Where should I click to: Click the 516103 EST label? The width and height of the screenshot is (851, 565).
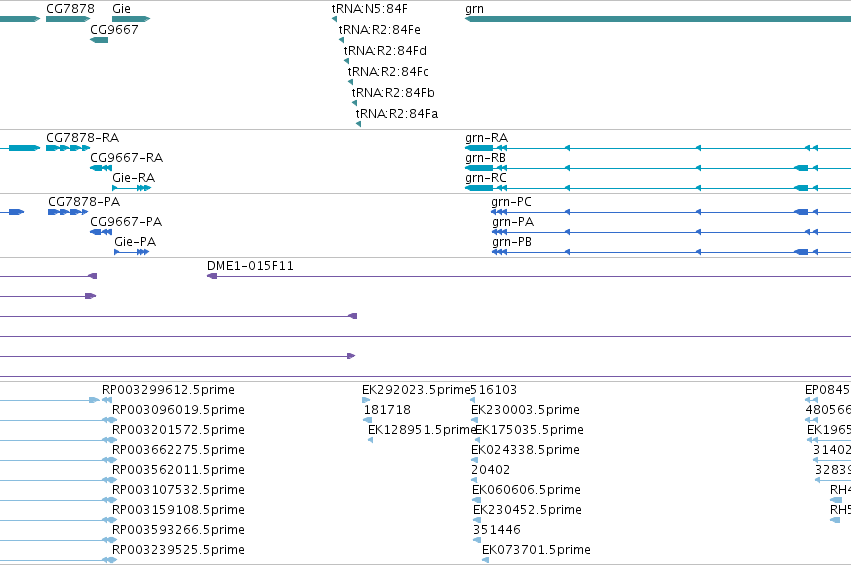493,390
